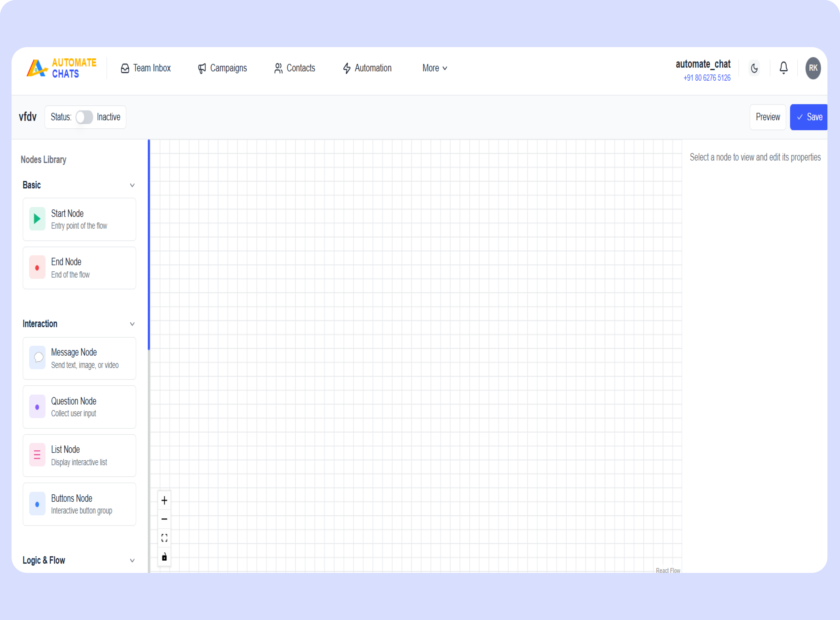Viewport: 840px width, 620px height.
Task: Click the Save button
Action: pos(809,117)
